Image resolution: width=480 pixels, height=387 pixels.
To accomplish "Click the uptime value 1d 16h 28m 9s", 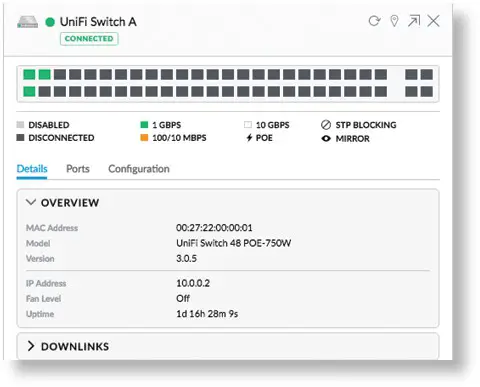I will tap(207, 314).
